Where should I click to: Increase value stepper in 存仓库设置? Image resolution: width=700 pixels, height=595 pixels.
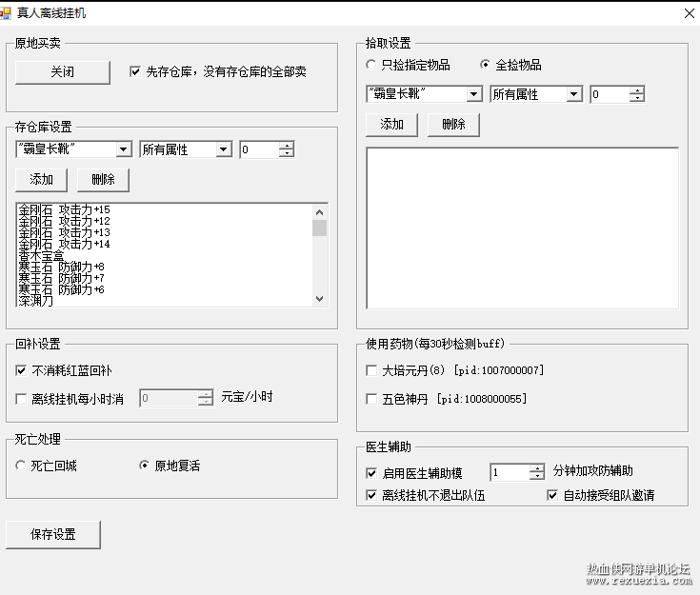[x=286, y=146]
